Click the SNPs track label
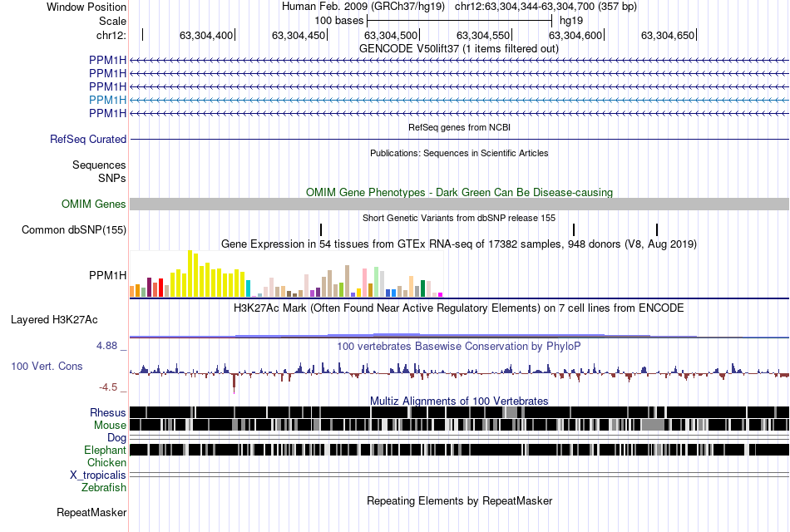Screen dimensions: 790x532 [x=112, y=179]
